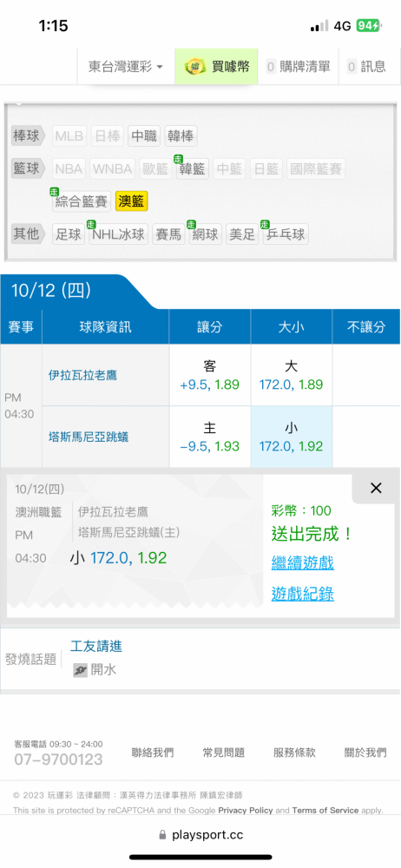Screen dimensions: 401x868
Task: Choose the NHL冰球 category
Action: click(x=118, y=234)
